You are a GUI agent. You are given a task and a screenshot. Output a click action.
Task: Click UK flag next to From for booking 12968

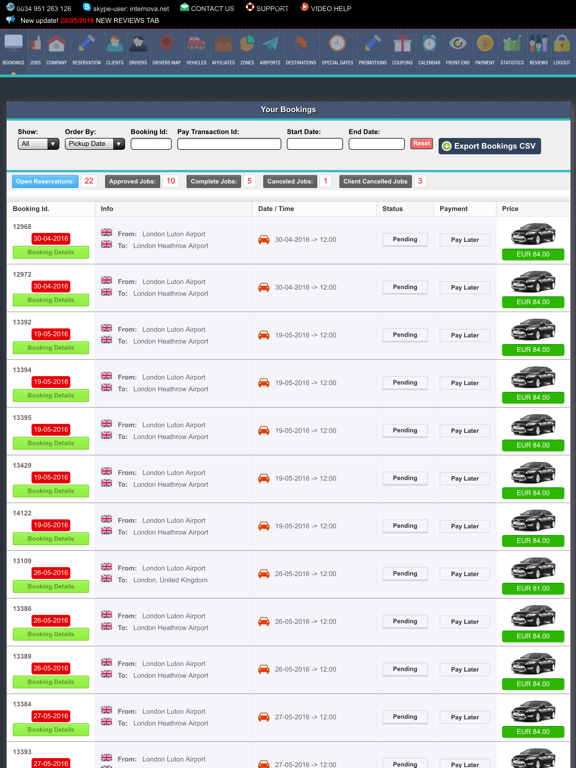click(106, 232)
